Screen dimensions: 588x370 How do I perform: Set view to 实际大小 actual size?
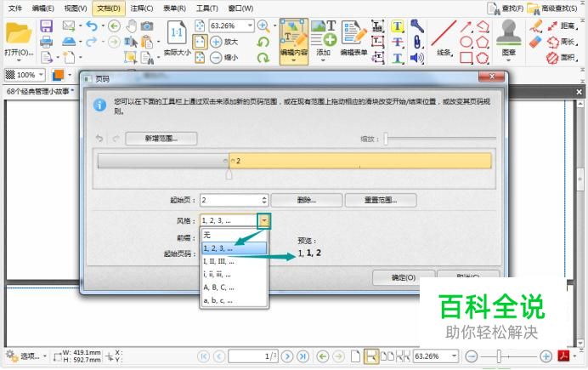click(x=177, y=38)
